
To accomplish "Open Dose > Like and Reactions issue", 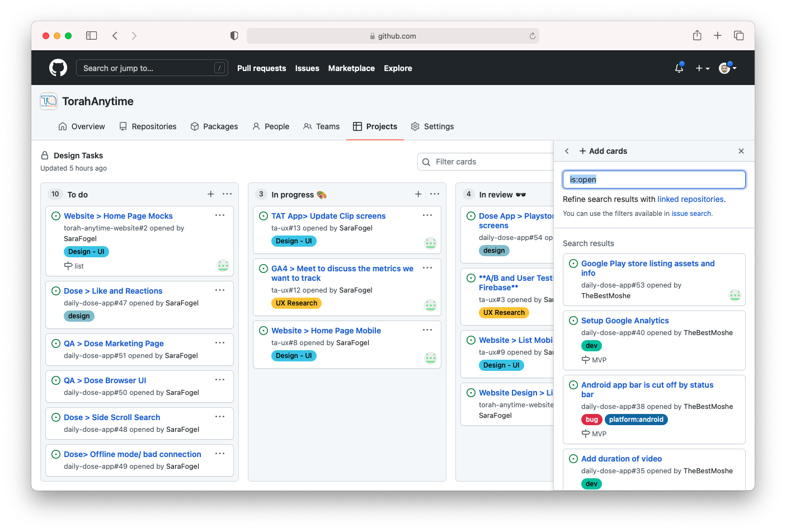I will coord(113,291).
